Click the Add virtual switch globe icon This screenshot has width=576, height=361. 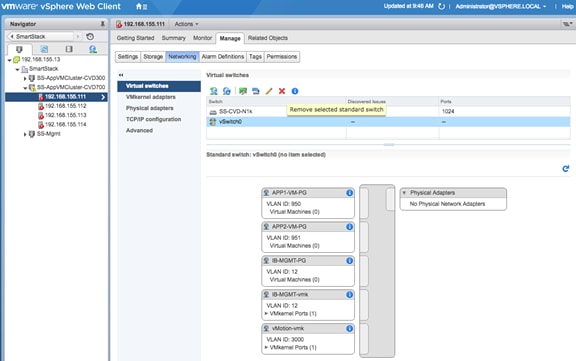227,91
